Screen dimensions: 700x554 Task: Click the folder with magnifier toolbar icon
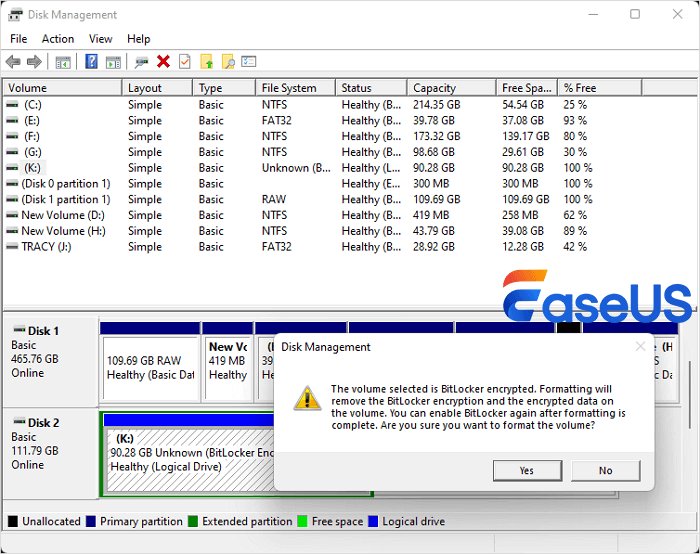tap(228, 62)
